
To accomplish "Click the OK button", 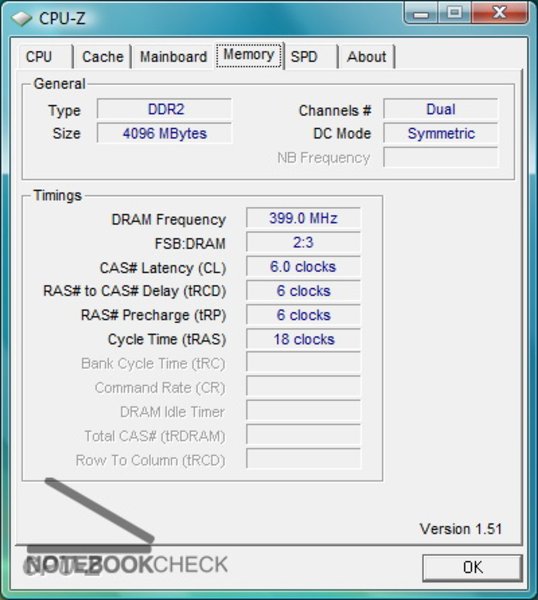I will [x=473, y=567].
